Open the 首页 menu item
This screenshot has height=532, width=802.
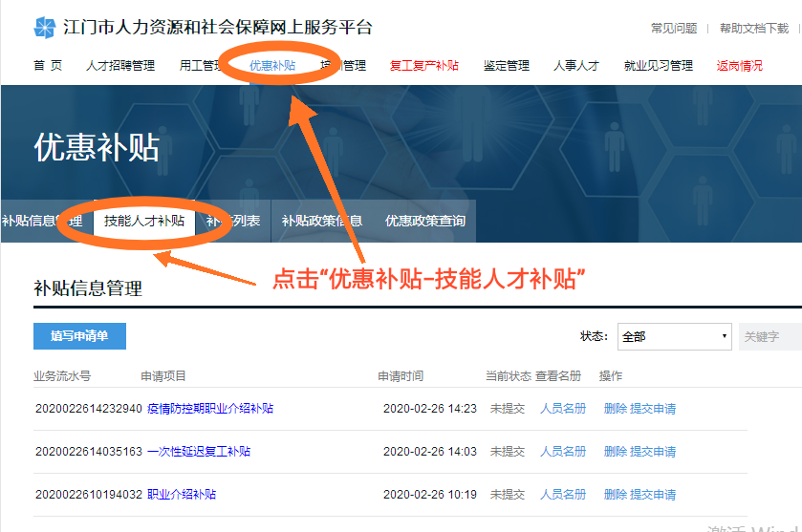coord(48,65)
